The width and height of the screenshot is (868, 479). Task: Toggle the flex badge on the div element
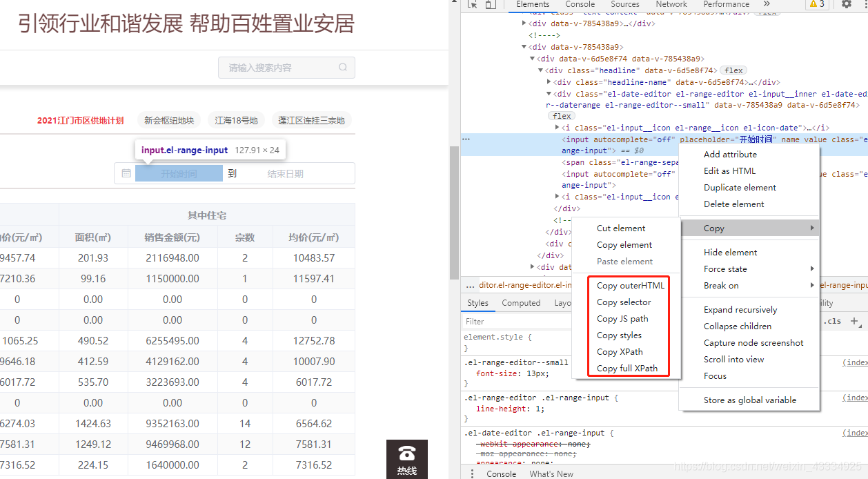coord(733,70)
